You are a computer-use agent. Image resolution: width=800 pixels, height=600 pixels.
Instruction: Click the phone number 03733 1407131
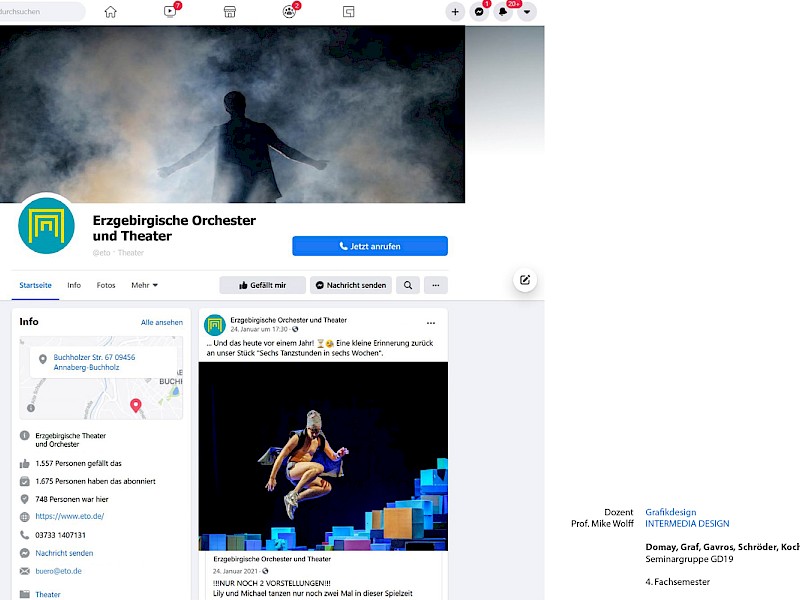(61, 535)
